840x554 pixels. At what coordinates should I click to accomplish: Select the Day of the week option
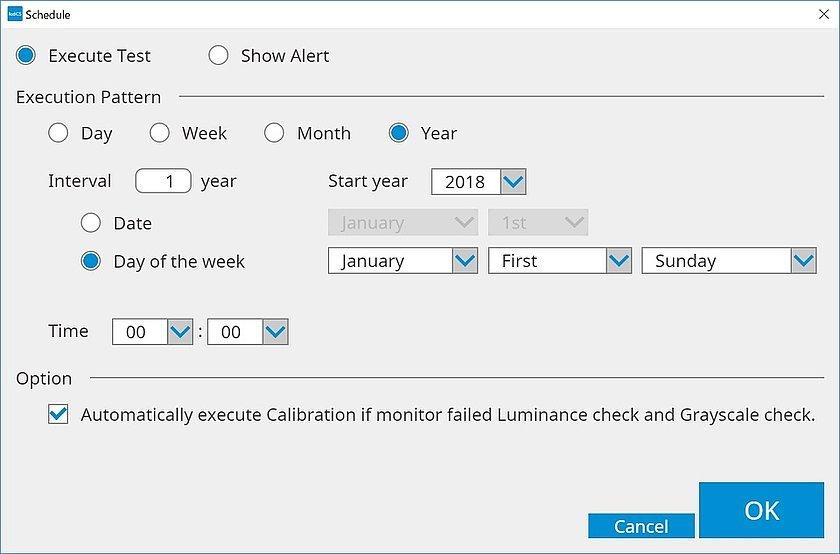point(91,261)
